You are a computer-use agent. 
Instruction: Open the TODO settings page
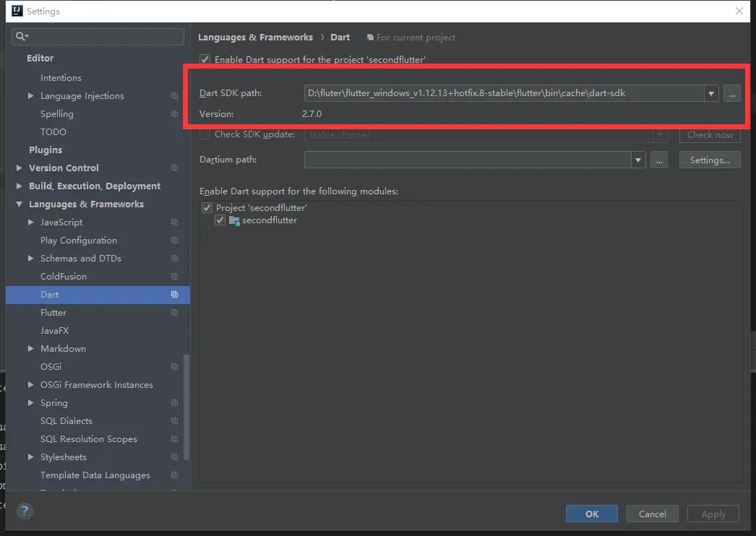pyautogui.click(x=53, y=131)
